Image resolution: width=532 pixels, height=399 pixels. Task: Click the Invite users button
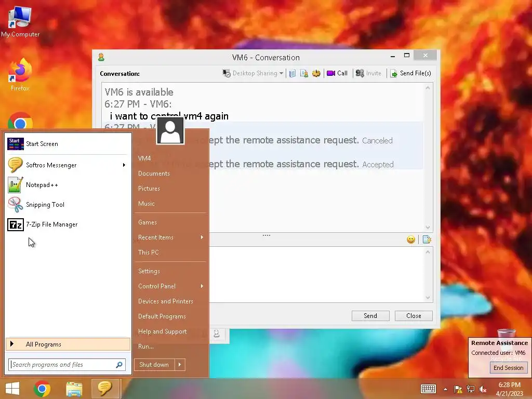368,73
